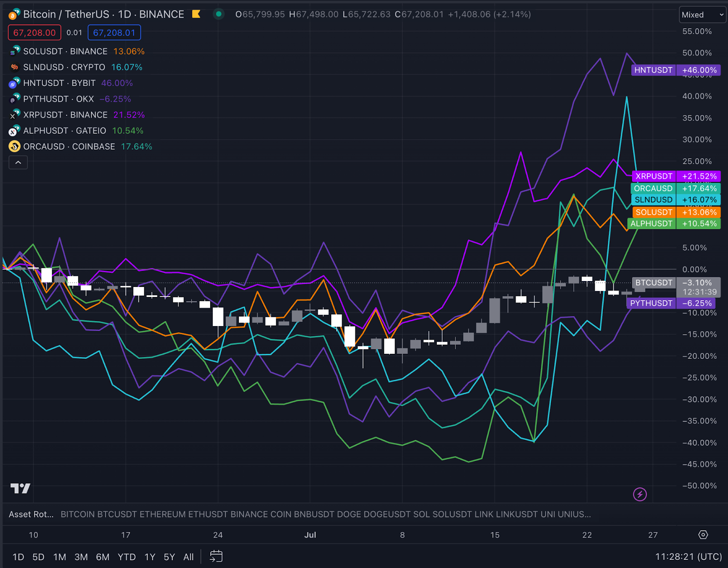Click the green market status dot

pyautogui.click(x=219, y=14)
